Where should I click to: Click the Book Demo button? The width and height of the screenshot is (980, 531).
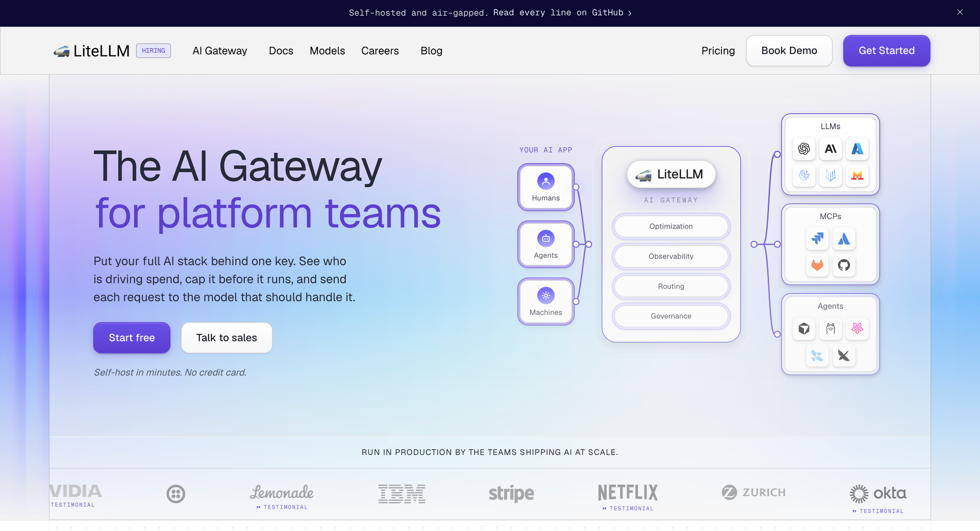789,51
